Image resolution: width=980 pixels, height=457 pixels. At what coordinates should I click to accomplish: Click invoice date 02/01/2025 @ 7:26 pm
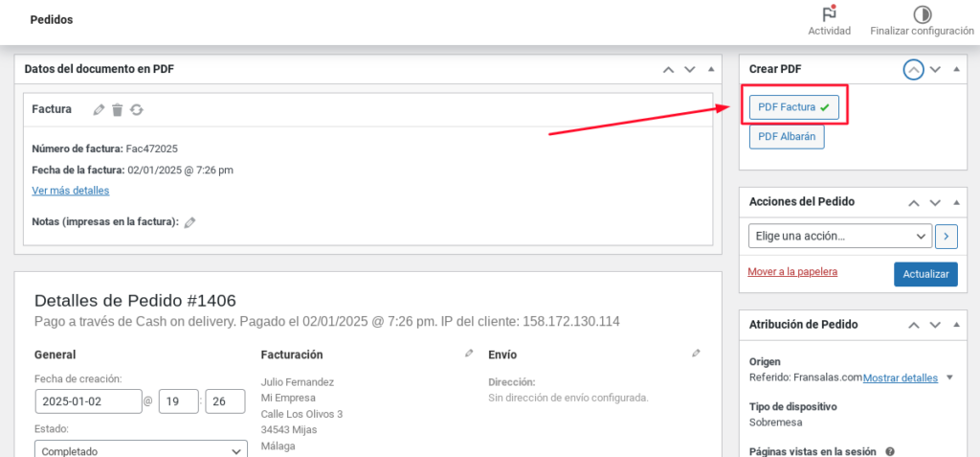[x=181, y=170]
